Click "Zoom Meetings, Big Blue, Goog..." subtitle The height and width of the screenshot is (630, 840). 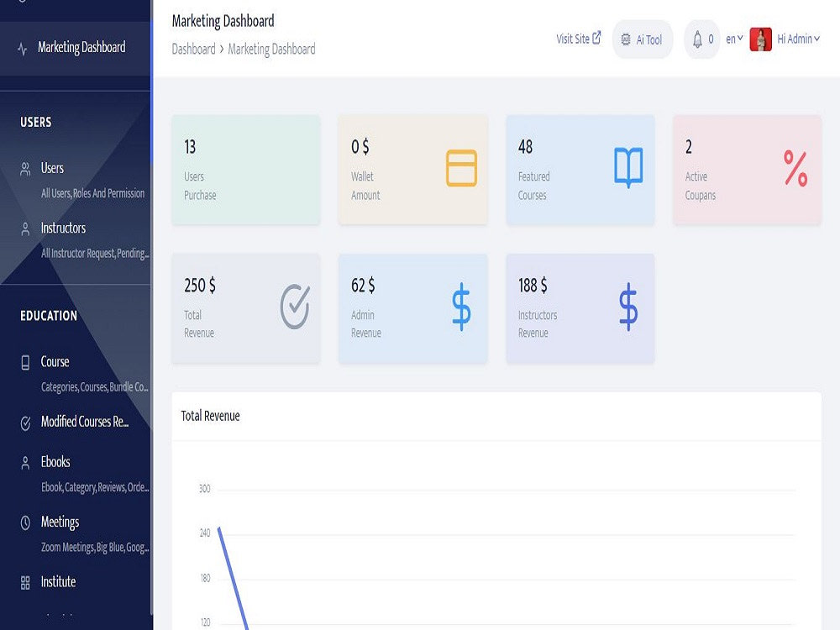(x=95, y=548)
